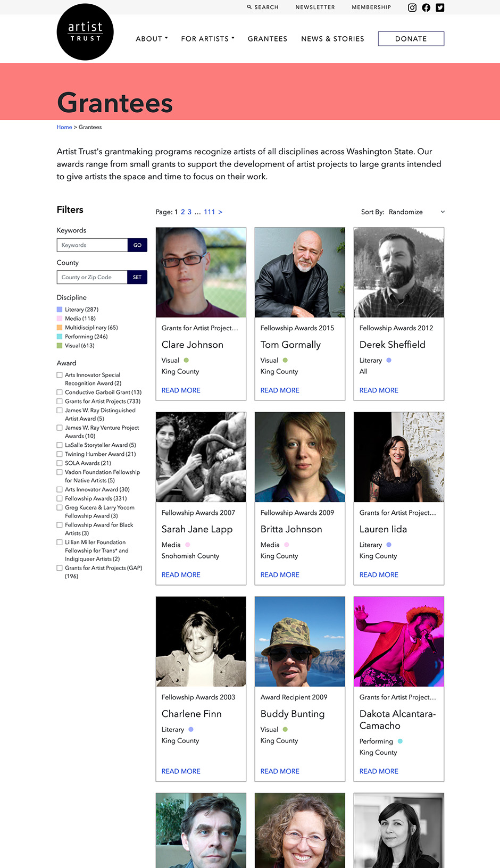500x868 pixels.
Task: Open the Grantees nav item
Action: pyautogui.click(x=267, y=39)
